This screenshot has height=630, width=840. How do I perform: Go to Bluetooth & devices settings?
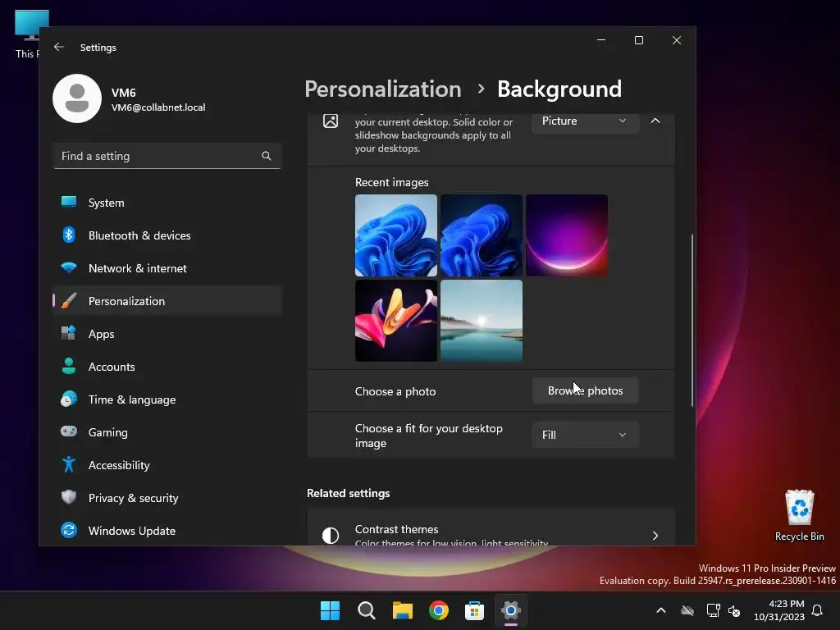pos(167,235)
